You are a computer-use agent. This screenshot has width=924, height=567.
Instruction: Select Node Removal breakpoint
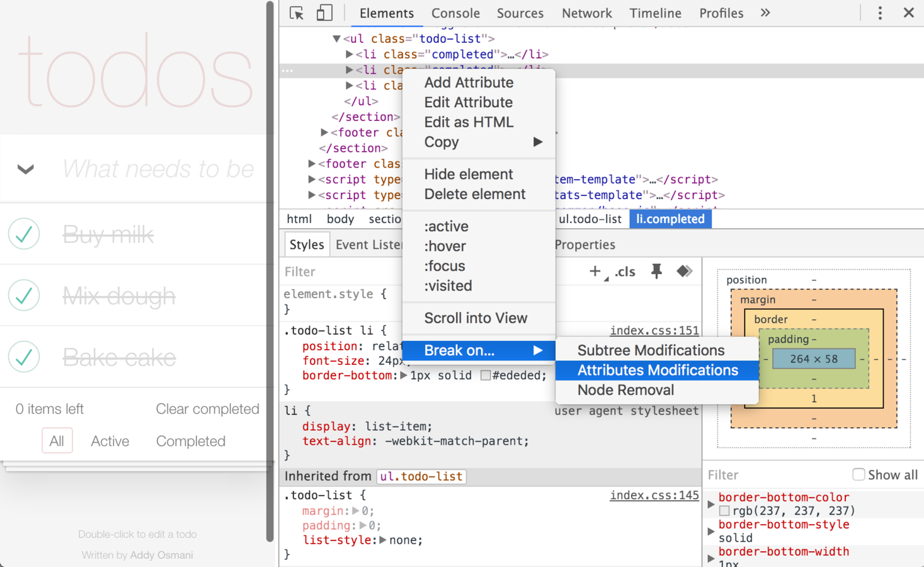[657, 390]
